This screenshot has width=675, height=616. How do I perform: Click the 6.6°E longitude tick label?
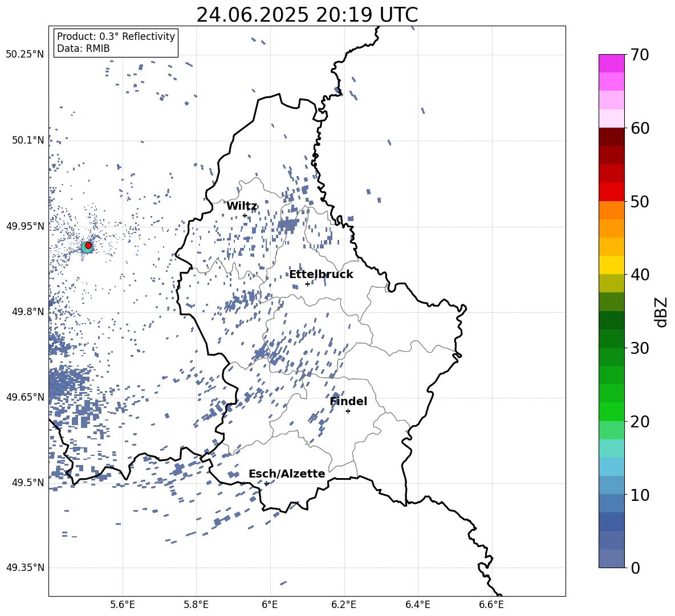[x=491, y=605]
